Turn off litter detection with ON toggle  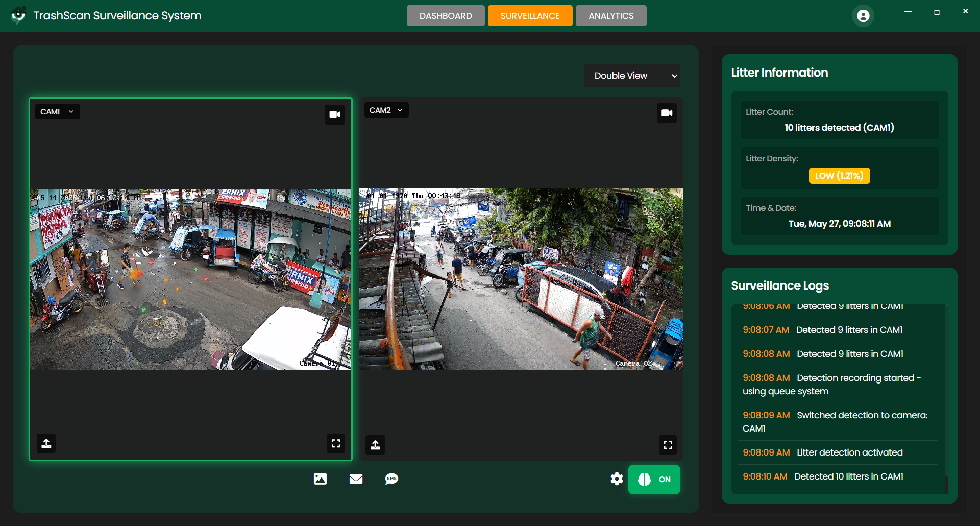pyautogui.click(x=654, y=479)
